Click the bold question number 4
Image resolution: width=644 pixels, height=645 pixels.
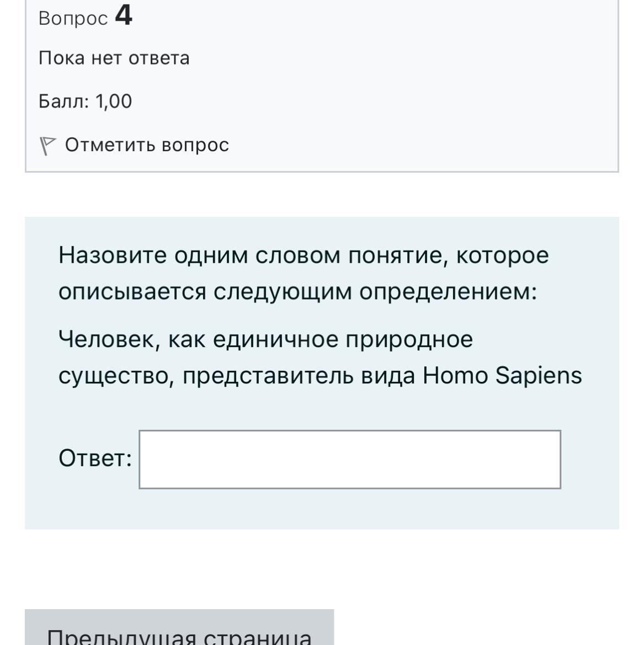[x=124, y=15]
